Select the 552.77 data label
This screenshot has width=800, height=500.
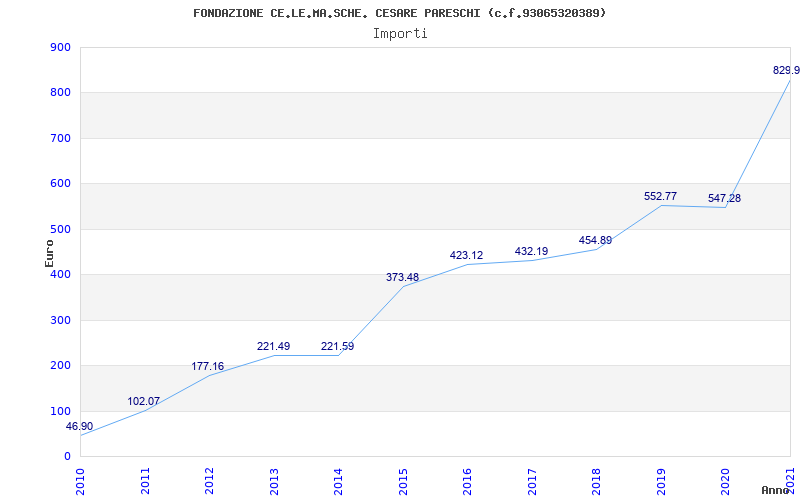660,196
